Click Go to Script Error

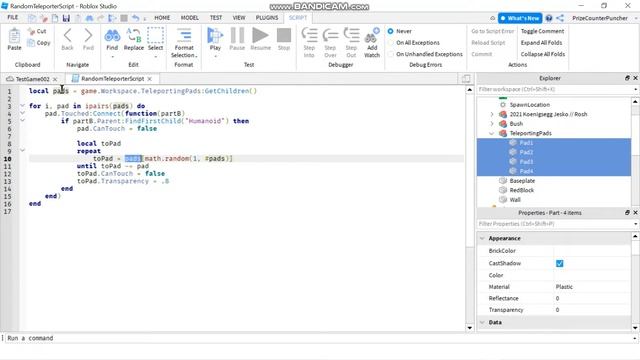coord(493,31)
